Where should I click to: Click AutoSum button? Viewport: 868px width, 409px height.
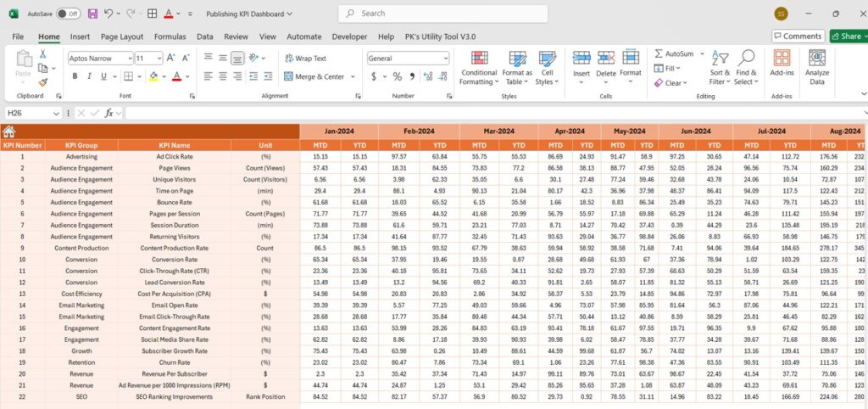pyautogui.click(x=674, y=53)
